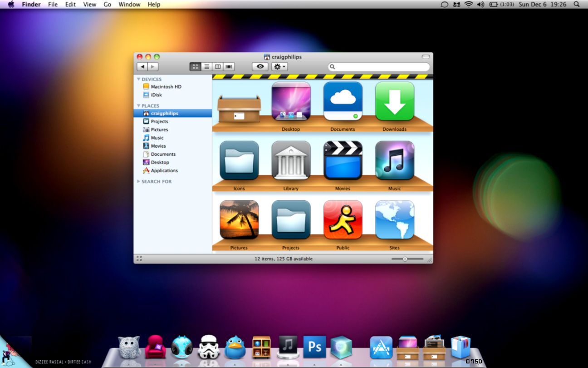Open the View menu in the menu bar
588x368 pixels.
(x=89, y=5)
